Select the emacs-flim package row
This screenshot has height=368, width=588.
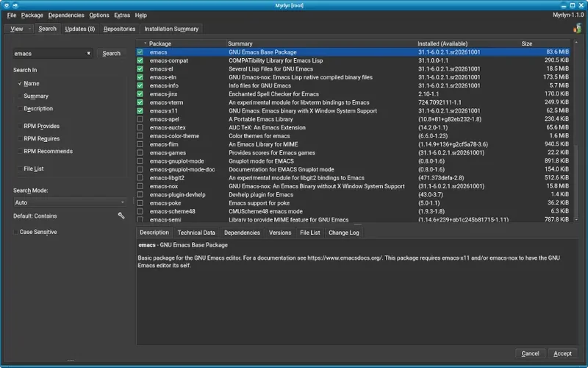[353, 144]
